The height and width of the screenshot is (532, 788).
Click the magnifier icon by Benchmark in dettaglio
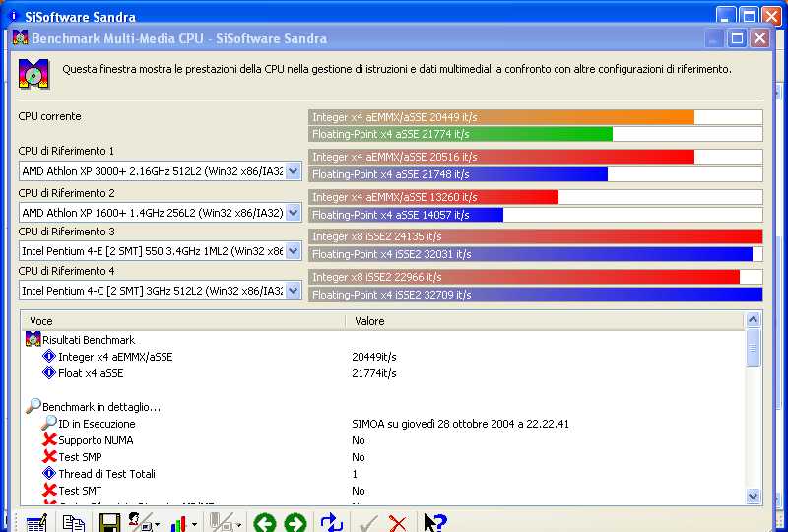[33, 405]
